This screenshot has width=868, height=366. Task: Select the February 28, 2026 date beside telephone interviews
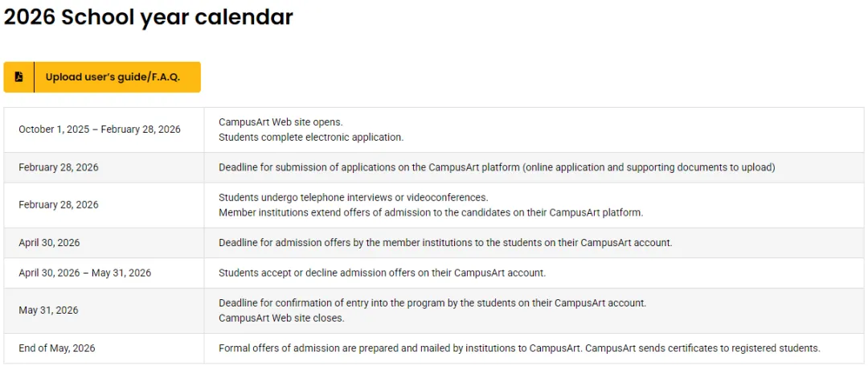[x=59, y=205]
